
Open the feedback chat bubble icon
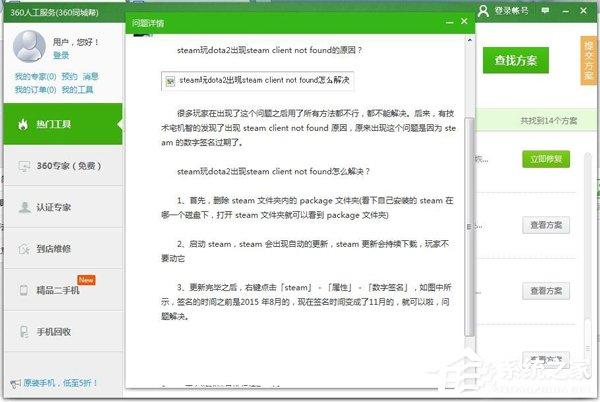click(545, 11)
